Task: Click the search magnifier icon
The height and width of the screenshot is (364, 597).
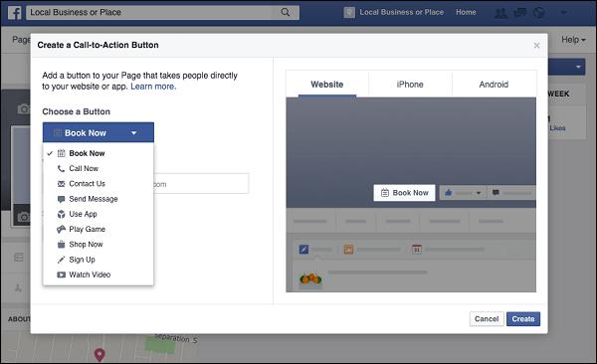Action: pyautogui.click(x=286, y=12)
